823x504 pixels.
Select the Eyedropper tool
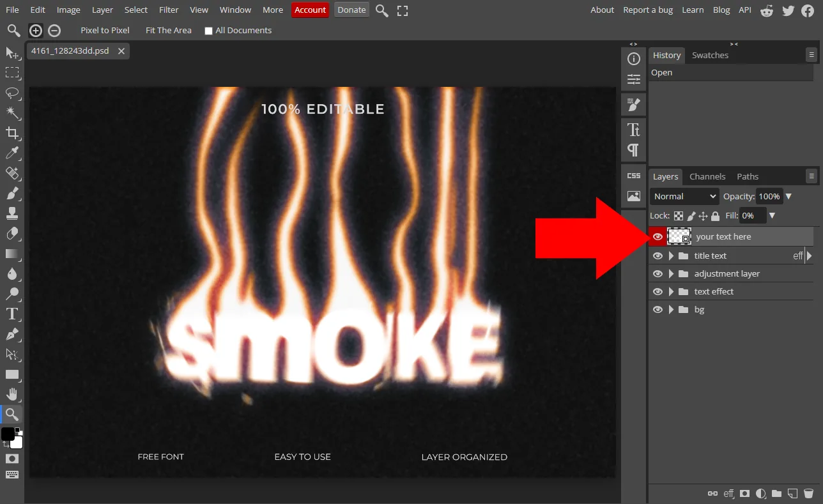coord(12,153)
